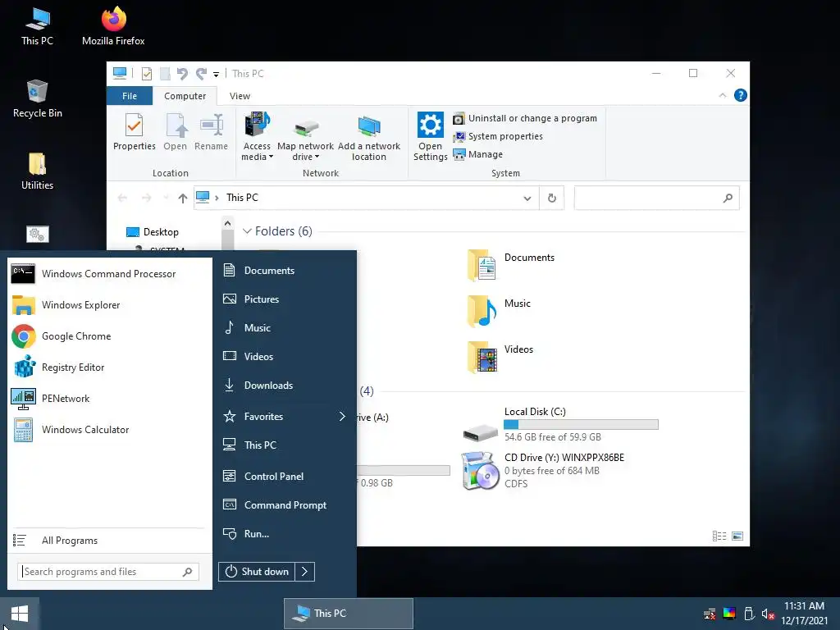Image resolution: width=840 pixels, height=630 pixels.
Task: Select This PC taskbar button
Action: coord(348,614)
